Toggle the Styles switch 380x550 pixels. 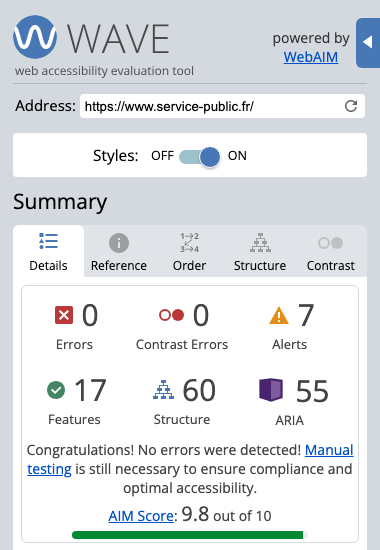pyautogui.click(x=199, y=156)
